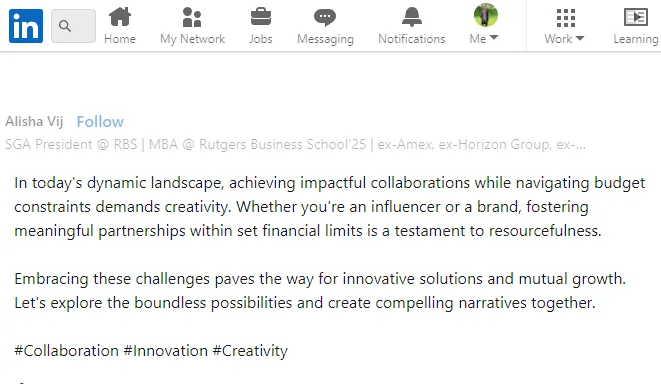Expand the Me dropdown arrow

[x=494, y=38]
